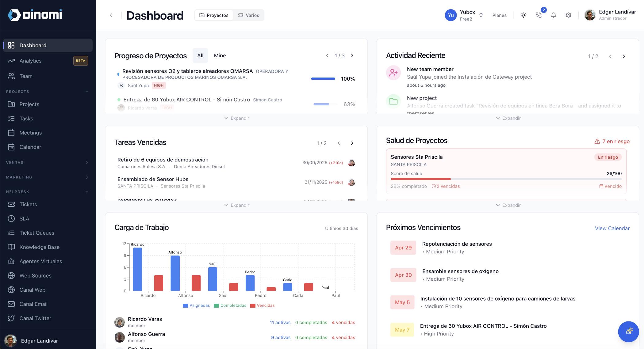This screenshot has width=644, height=349.
Task: Open Projects in the sidebar
Action: point(48,104)
